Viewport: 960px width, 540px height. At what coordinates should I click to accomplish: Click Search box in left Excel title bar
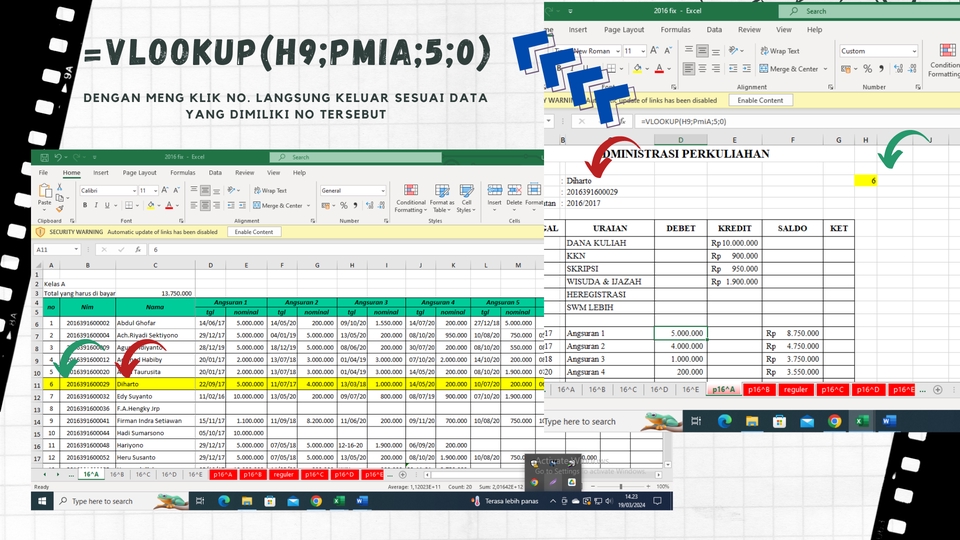[x=356, y=157]
